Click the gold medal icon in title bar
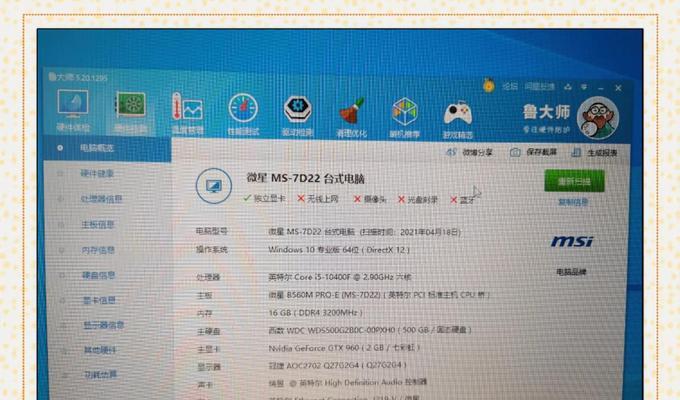 pyautogui.click(x=489, y=85)
